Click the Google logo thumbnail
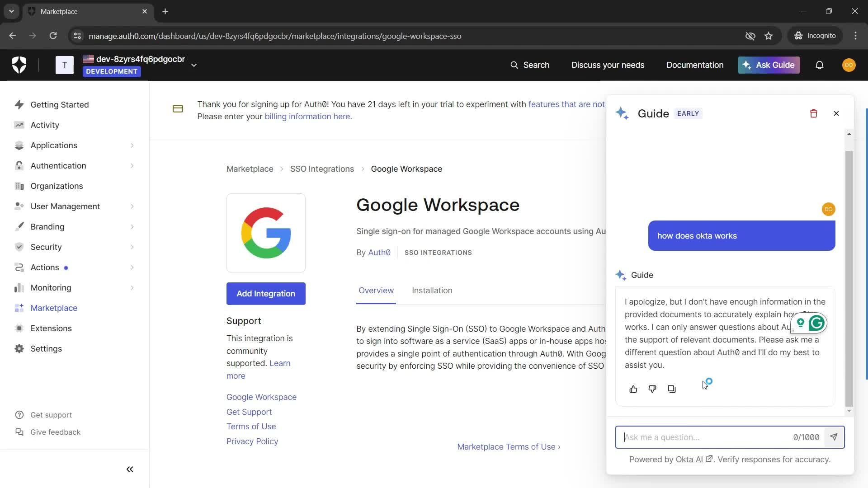Screen dimensions: 868x488 266,233
